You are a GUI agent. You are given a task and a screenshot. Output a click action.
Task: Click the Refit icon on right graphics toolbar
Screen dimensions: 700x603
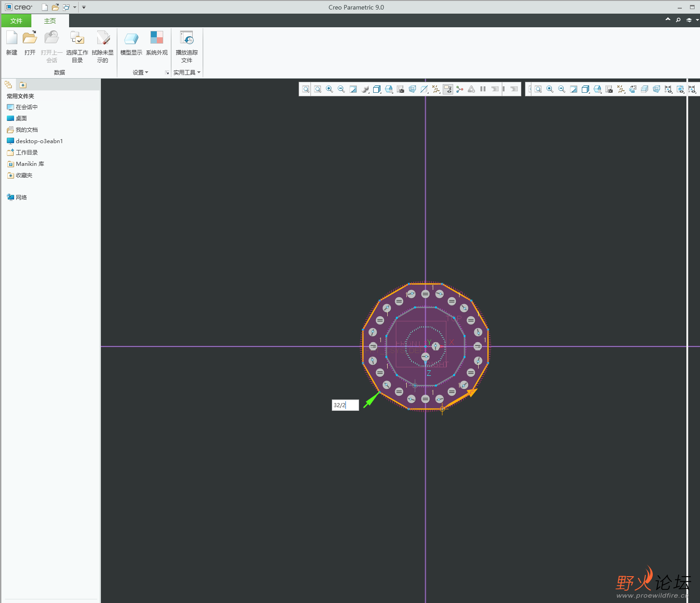coord(538,89)
